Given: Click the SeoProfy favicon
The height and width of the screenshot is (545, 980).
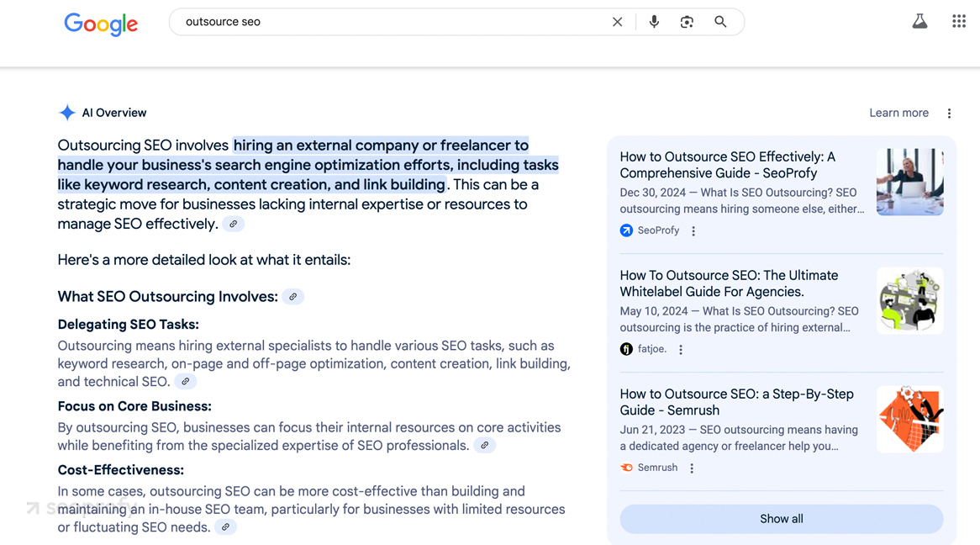Looking at the screenshot, I should (x=626, y=230).
